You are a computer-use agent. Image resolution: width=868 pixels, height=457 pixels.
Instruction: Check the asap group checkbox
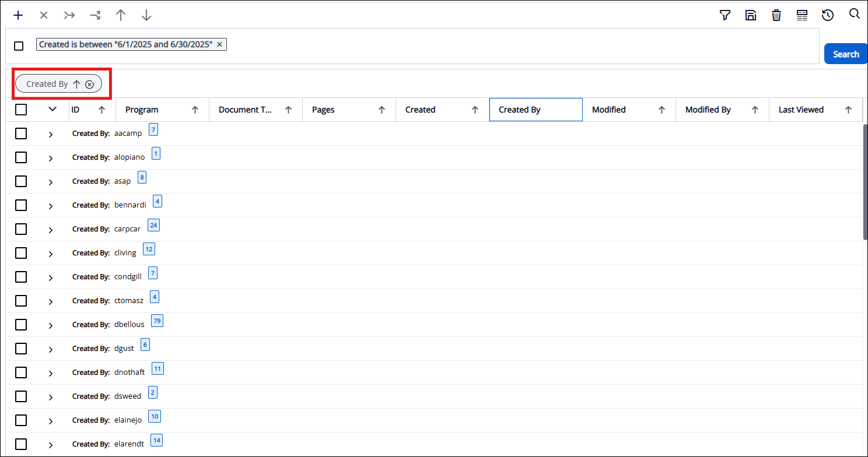coord(21,181)
